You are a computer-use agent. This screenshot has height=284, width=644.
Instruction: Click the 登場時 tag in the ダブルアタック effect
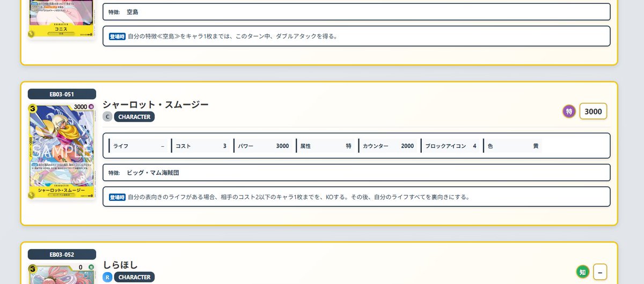(118, 36)
